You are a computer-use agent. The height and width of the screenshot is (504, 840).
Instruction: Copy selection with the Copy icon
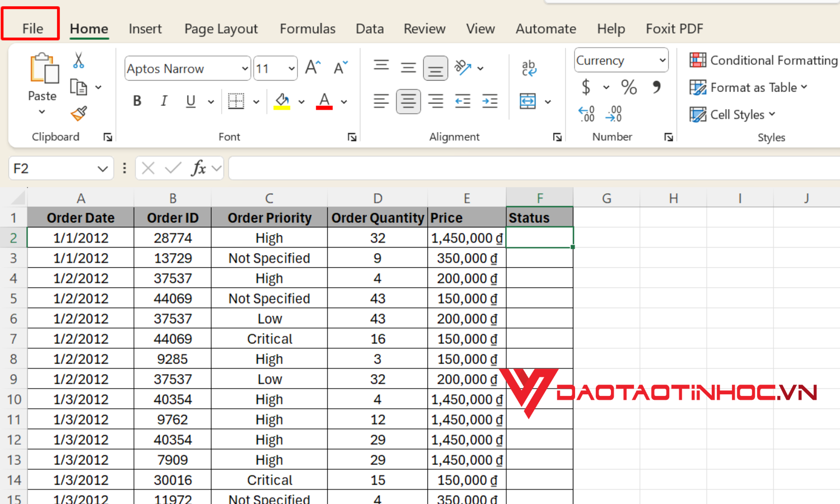pyautogui.click(x=78, y=87)
